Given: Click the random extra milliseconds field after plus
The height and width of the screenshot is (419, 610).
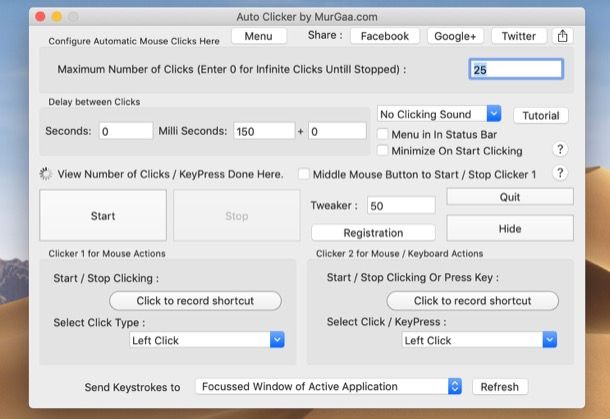Looking at the screenshot, I should tap(337, 131).
